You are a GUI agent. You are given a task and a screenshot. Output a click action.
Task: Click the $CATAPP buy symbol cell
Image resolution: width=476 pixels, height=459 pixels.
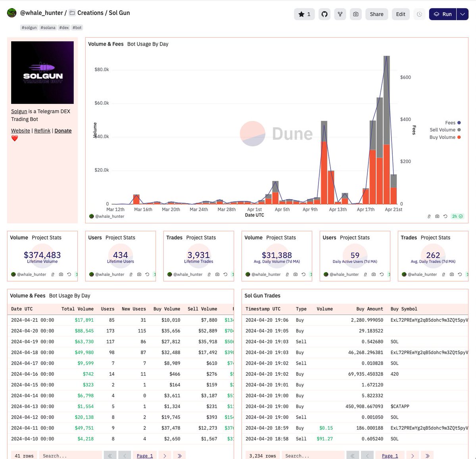(x=400, y=407)
